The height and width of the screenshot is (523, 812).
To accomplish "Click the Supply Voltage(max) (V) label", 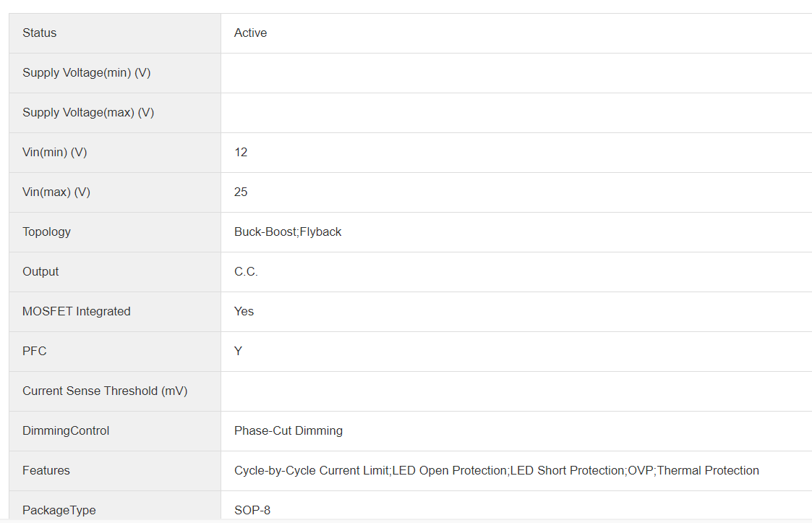I will coord(88,113).
